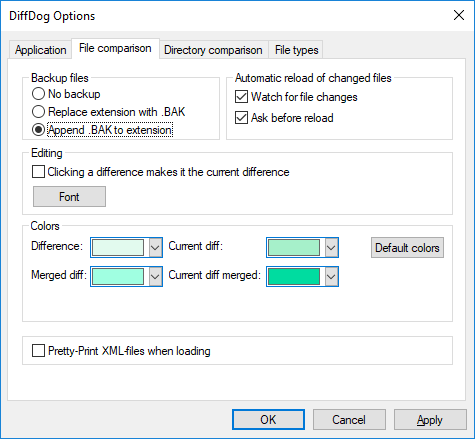Pick the Difference color swatch
Image resolution: width=475 pixels, height=439 pixels.
pos(118,248)
